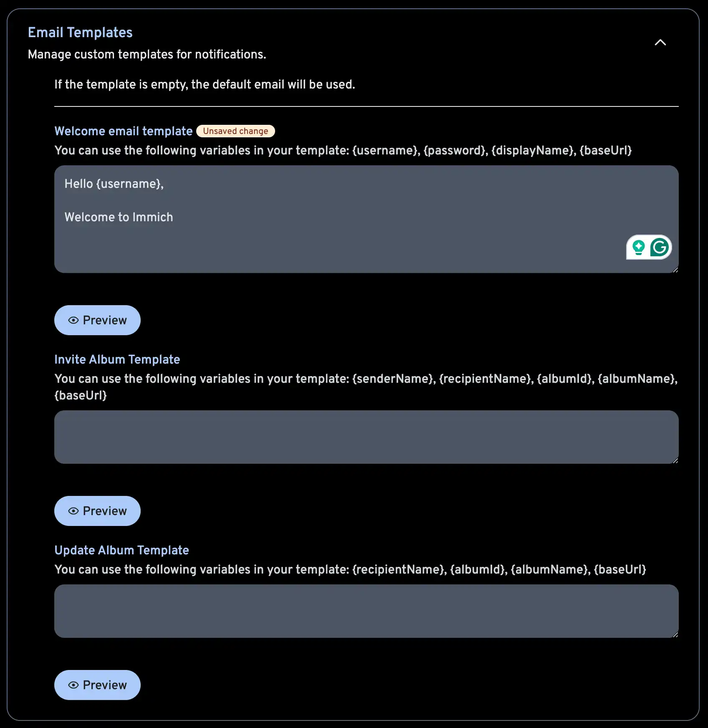Click the resize handle of the Update Album textarea
This screenshot has height=728, width=708.
coord(675,634)
